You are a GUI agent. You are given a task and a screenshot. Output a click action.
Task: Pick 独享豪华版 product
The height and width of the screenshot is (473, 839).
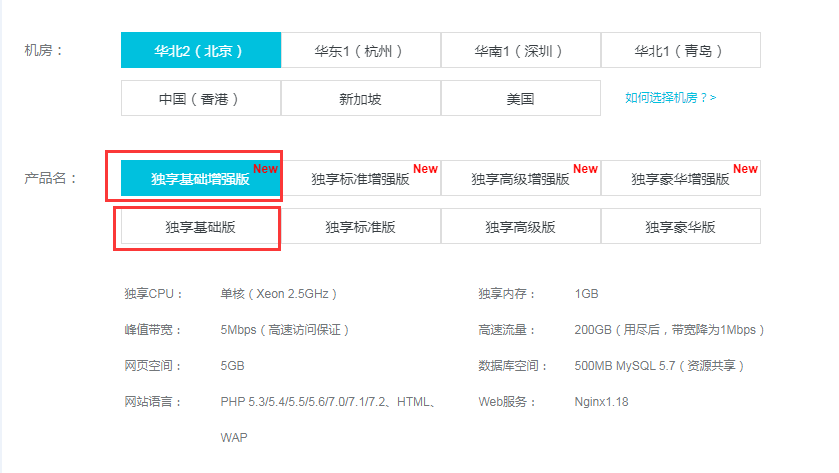(x=681, y=226)
